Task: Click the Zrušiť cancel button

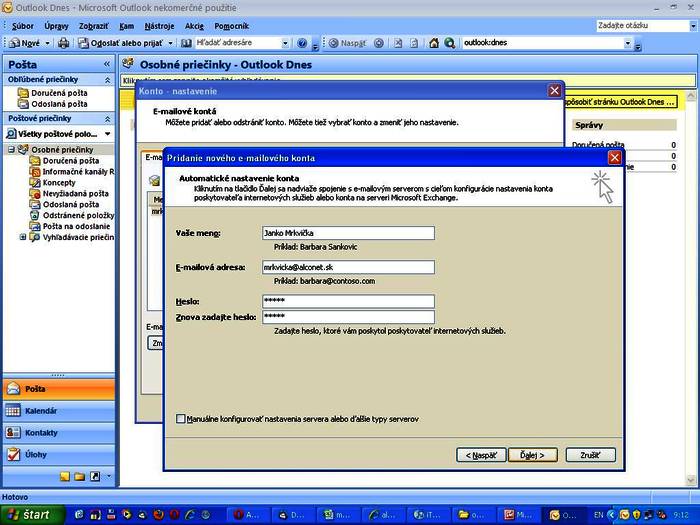Action: [591, 455]
